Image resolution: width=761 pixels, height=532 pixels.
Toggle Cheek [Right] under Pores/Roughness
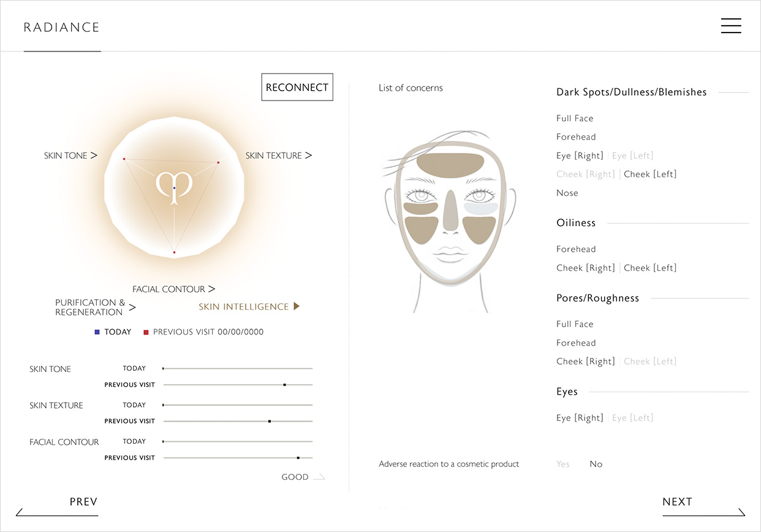[x=585, y=362]
